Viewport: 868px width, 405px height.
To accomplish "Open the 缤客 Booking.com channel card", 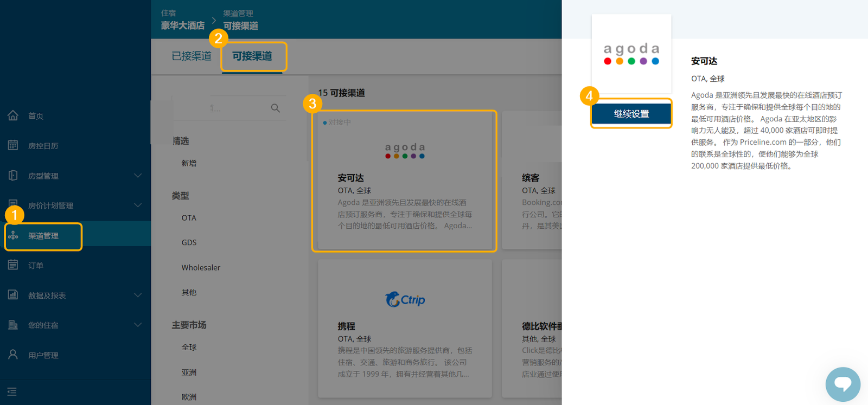I will 532,181.
